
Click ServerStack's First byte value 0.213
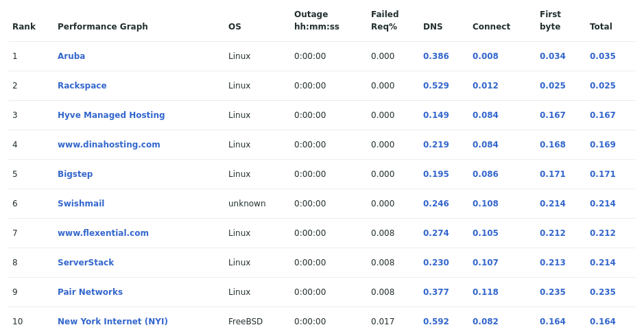[552, 263]
